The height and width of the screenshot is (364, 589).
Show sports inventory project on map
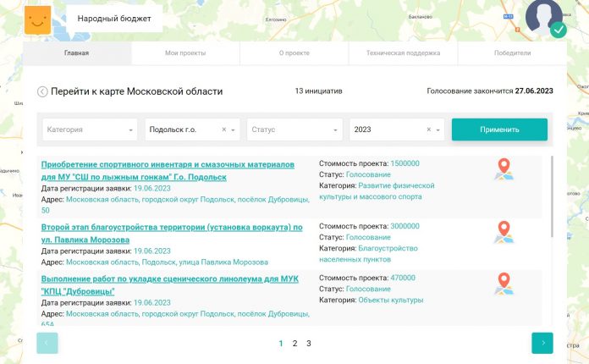504,169
